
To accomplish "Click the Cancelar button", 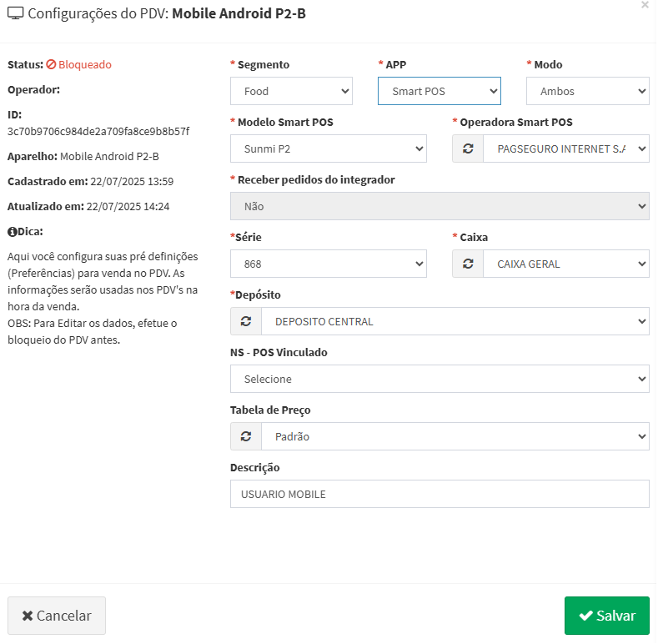I will [x=57, y=616].
